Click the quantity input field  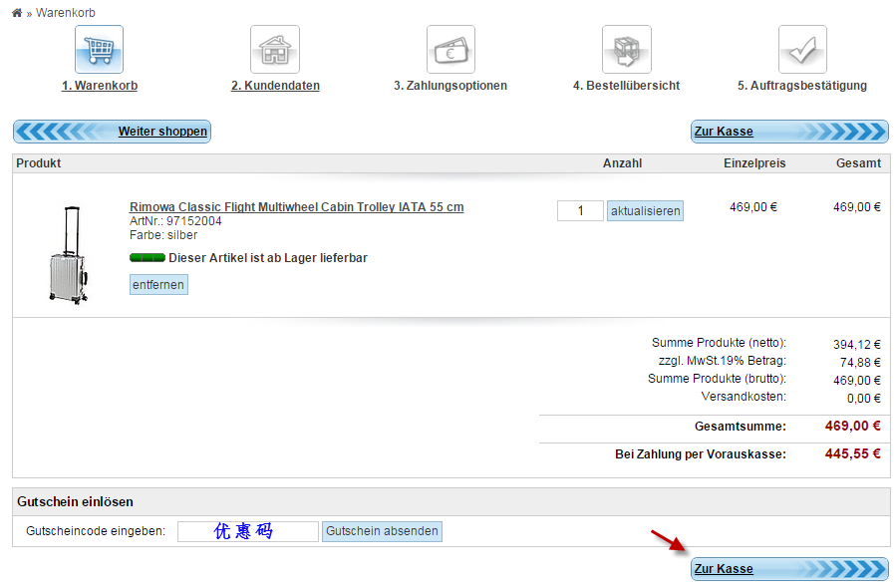580,211
